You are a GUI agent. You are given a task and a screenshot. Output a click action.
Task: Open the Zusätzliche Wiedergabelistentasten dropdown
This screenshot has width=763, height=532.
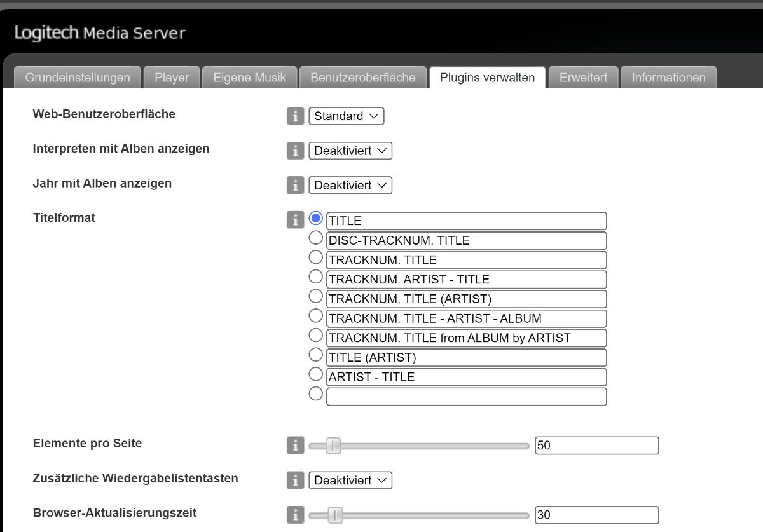tap(350, 480)
